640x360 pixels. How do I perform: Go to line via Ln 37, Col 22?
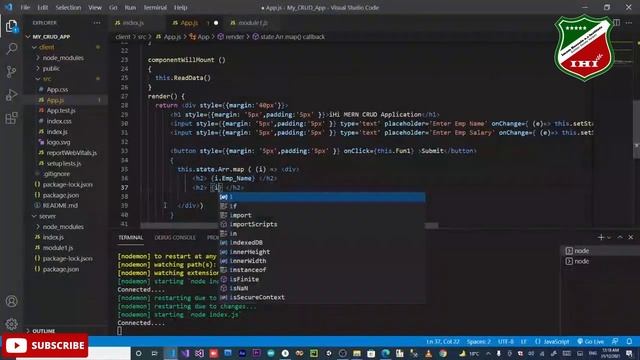443,342
